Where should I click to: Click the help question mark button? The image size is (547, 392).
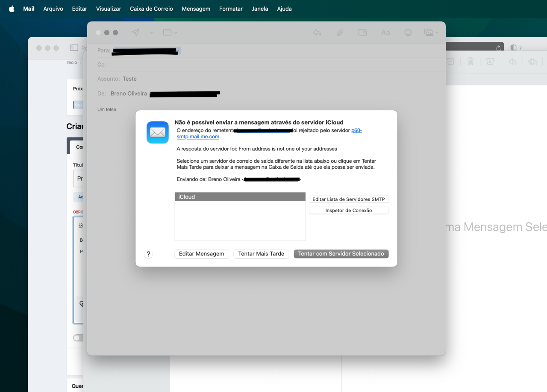click(x=148, y=254)
